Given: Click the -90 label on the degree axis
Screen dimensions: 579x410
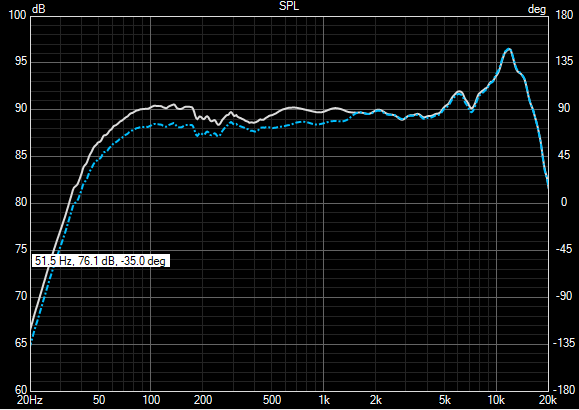Looking at the screenshot, I should point(564,296).
